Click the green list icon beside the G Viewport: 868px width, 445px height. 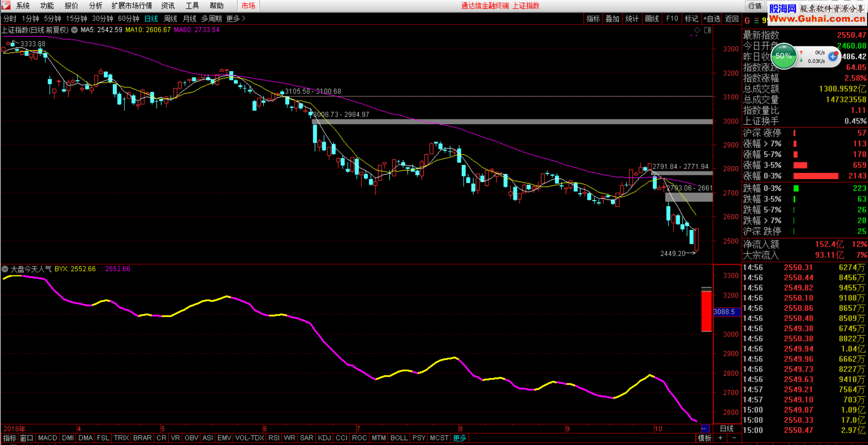[x=756, y=20]
